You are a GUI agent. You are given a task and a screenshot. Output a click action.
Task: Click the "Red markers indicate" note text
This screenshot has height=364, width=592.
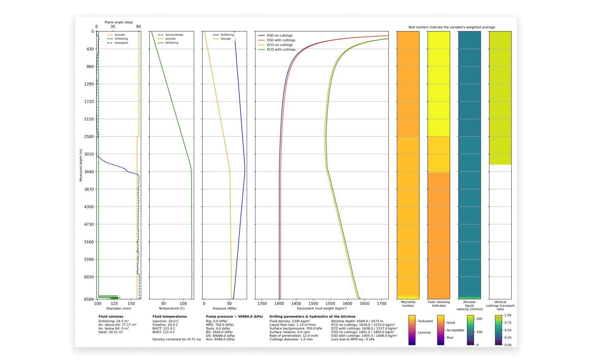(452, 27)
